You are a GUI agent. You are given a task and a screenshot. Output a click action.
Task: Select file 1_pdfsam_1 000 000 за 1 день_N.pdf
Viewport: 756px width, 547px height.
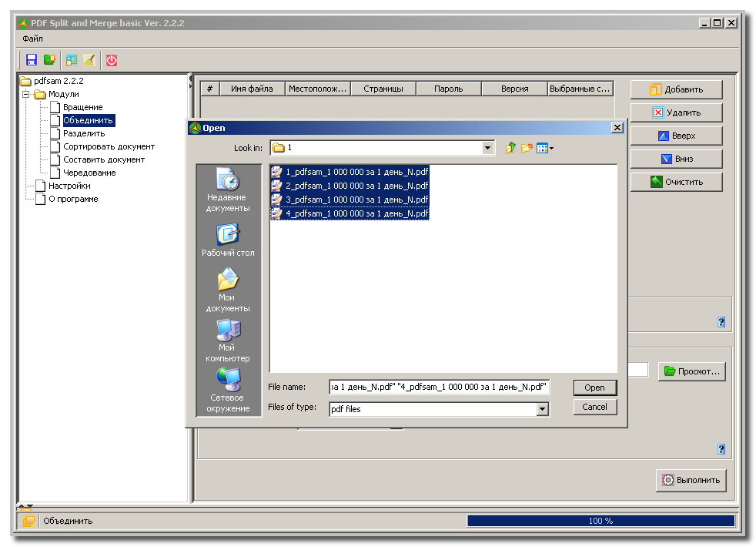(x=350, y=172)
